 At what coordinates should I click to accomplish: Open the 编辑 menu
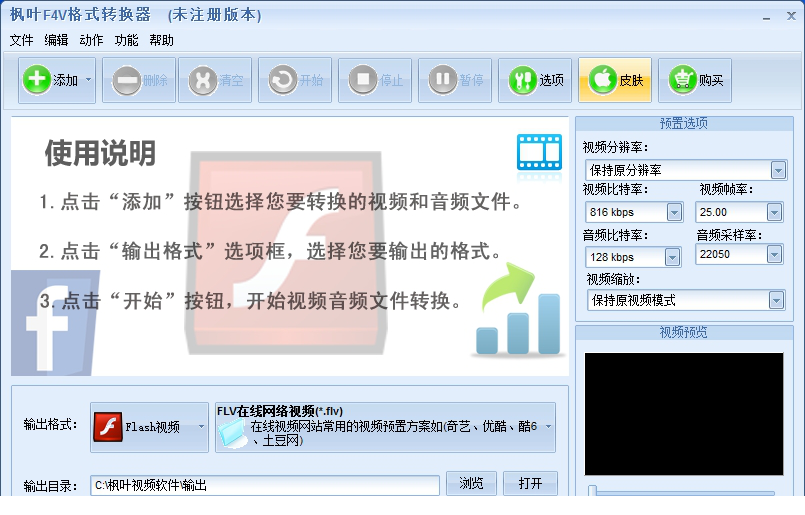(56, 40)
